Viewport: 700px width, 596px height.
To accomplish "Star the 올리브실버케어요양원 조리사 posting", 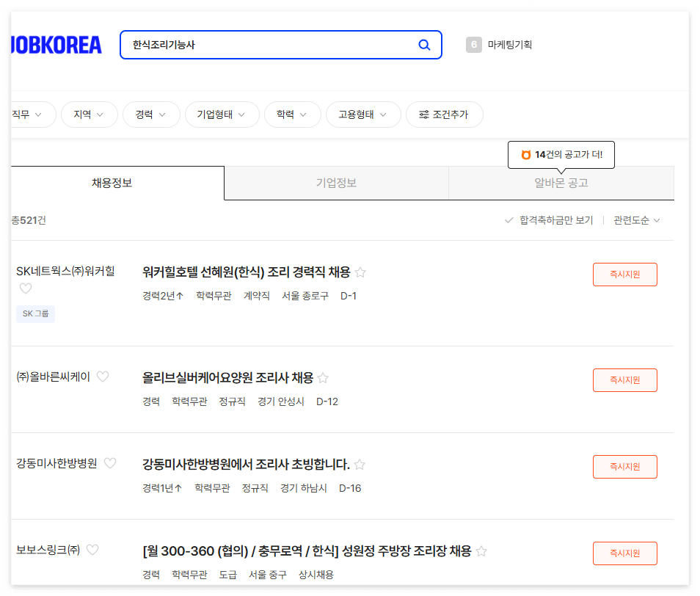I will pyautogui.click(x=323, y=378).
